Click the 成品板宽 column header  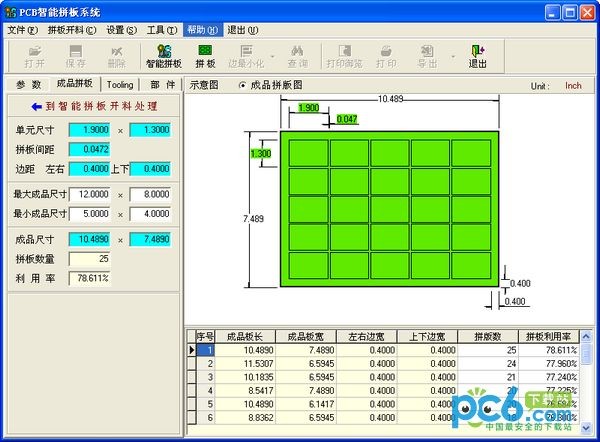click(x=306, y=337)
